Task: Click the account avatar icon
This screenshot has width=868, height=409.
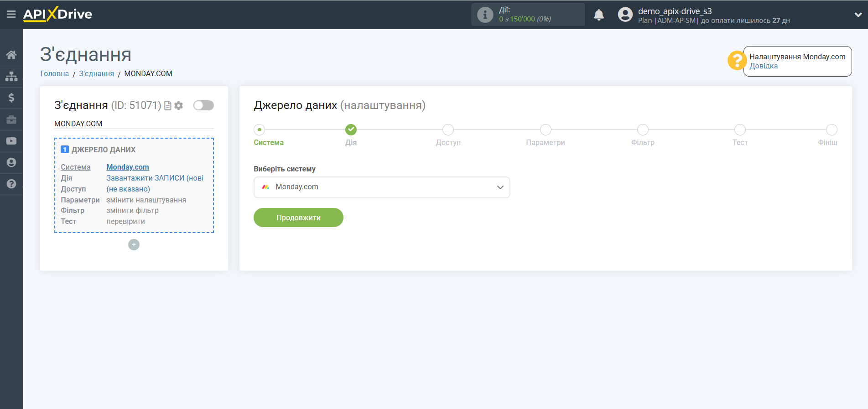Action: pos(625,15)
